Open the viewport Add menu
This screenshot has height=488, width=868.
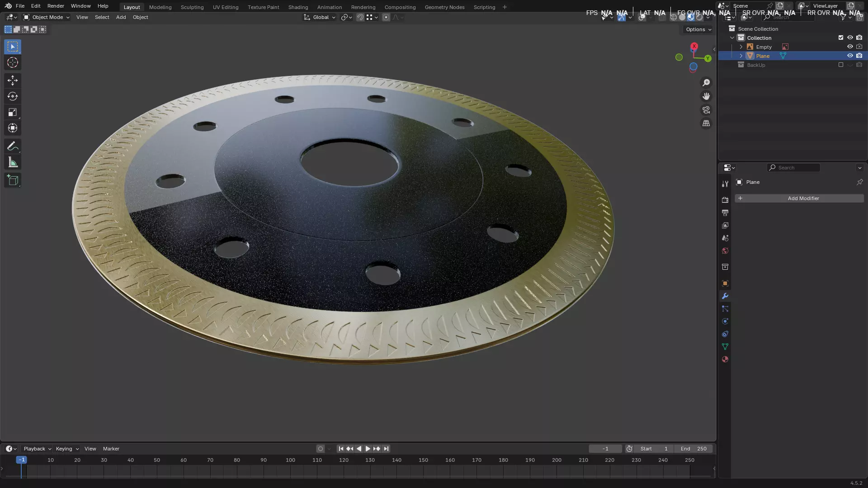click(121, 17)
